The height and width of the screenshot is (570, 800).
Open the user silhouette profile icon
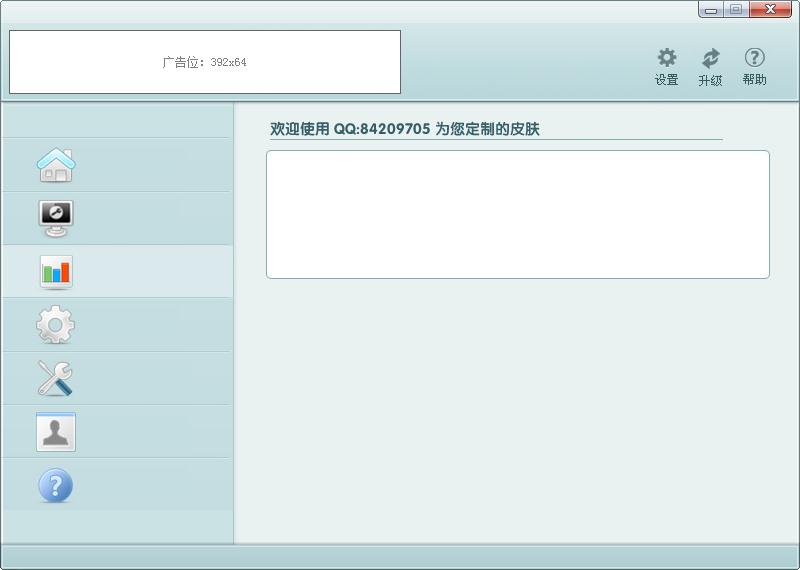[56, 432]
